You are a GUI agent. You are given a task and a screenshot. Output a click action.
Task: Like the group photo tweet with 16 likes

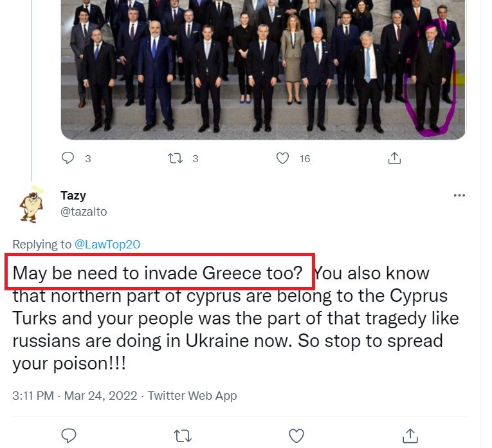[x=282, y=158]
